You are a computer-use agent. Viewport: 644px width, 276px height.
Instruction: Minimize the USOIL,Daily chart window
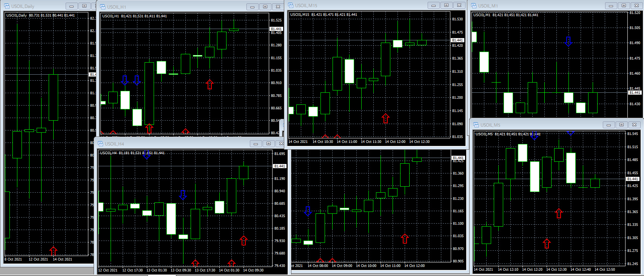(x=71, y=6)
